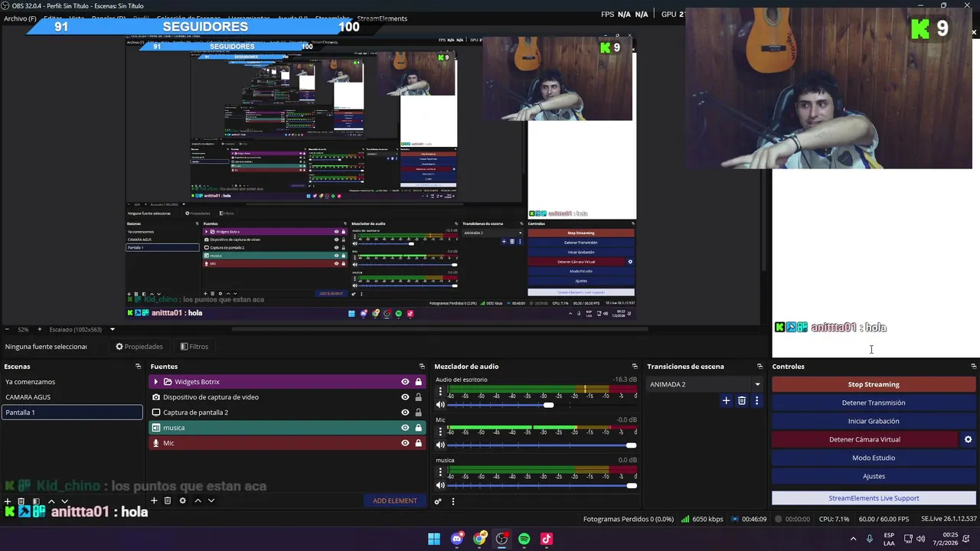
Task: Open Propiedades for selected source
Action: (x=139, y=347)
